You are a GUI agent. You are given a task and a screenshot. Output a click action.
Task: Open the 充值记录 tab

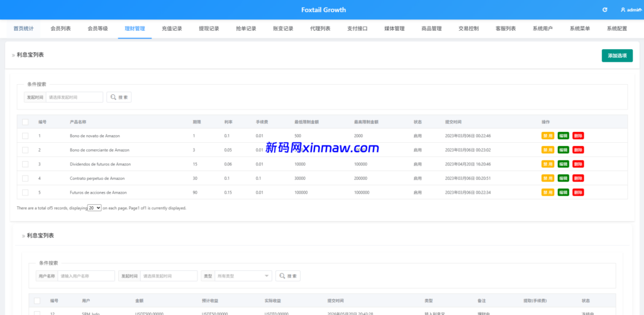point(172,29)
